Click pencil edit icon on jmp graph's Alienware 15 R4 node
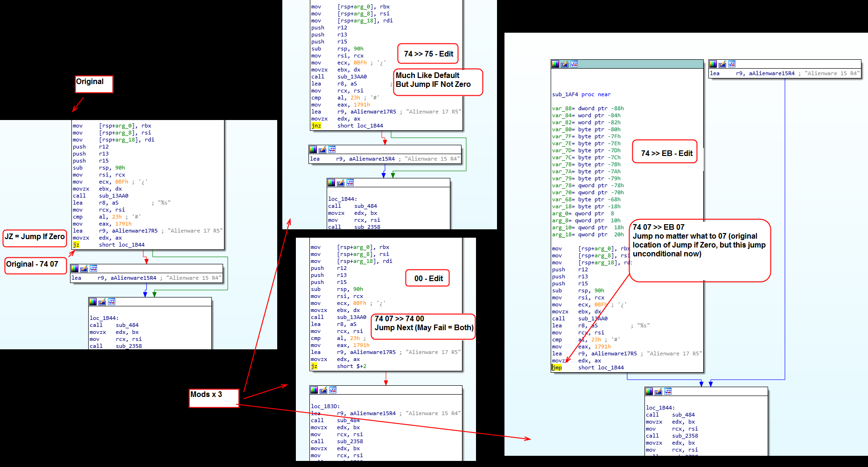 point(722,64)
